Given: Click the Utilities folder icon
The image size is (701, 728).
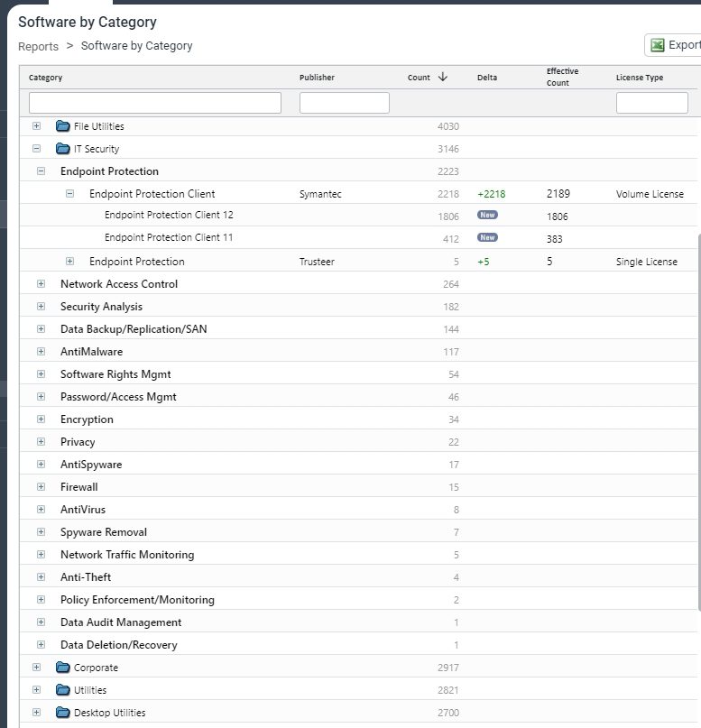Looking at the screenshot, I should pos(62,689).
